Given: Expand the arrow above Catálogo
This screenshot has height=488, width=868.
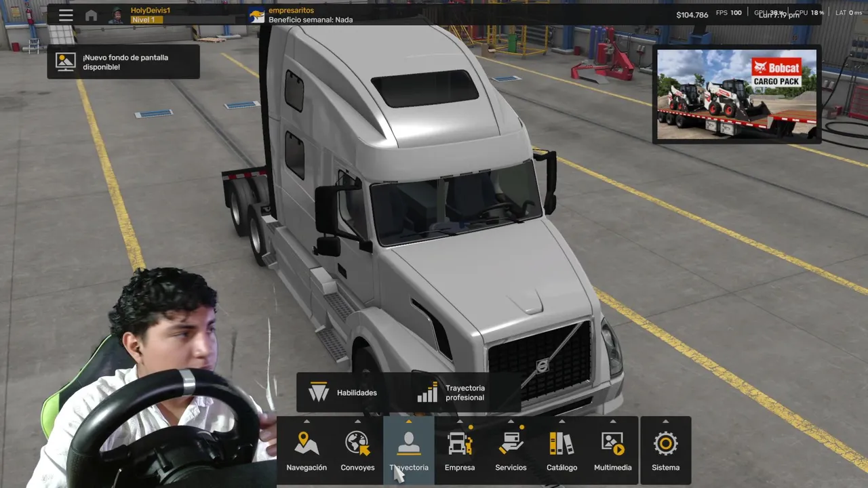Looking at the screenshot, I should [x=561, y=422].
